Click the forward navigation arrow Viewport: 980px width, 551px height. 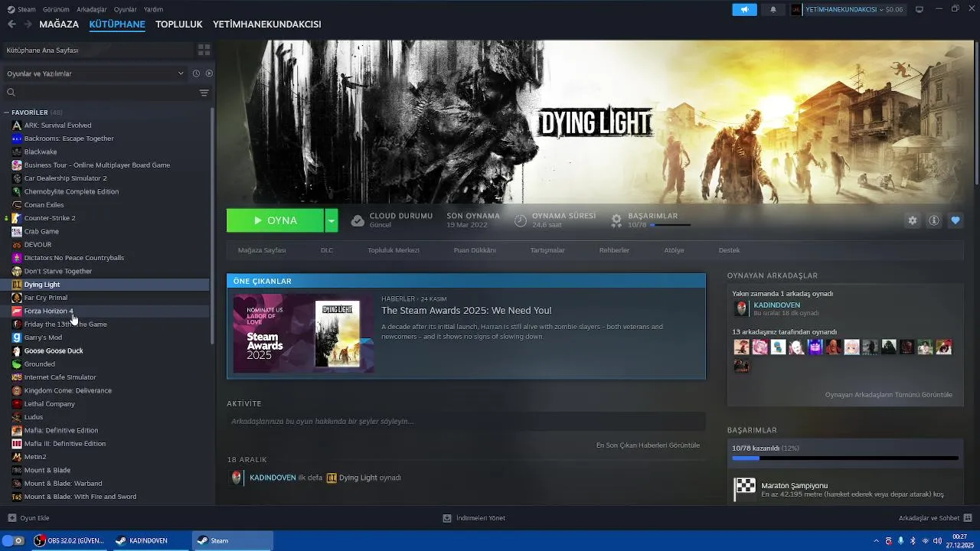[28, 24]
